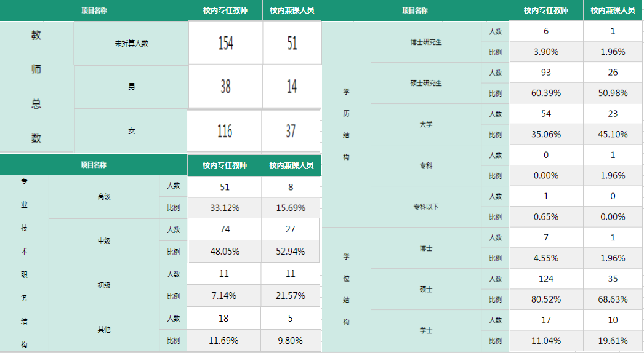644x353 pixels.
Task: Click the 124 master's degree count cell
Action: coord(546,279)
